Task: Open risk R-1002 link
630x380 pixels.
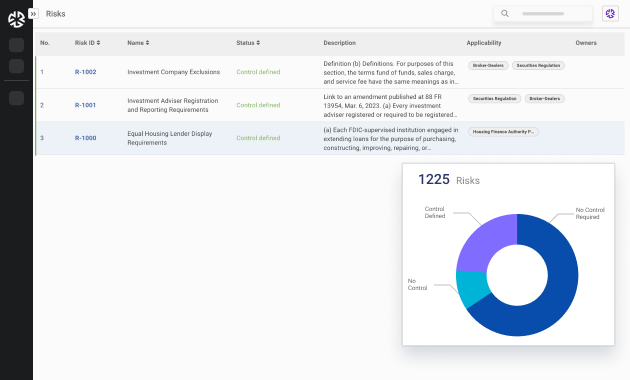Action: pos(86,72)
